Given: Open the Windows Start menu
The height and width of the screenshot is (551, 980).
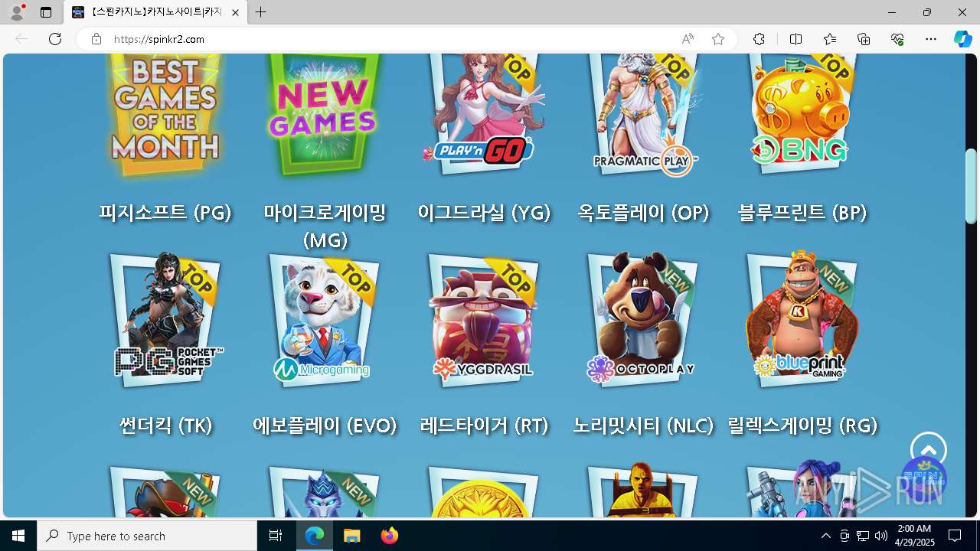Looking at the screenshot, I should pyautogui.click(x=18, y=536).
